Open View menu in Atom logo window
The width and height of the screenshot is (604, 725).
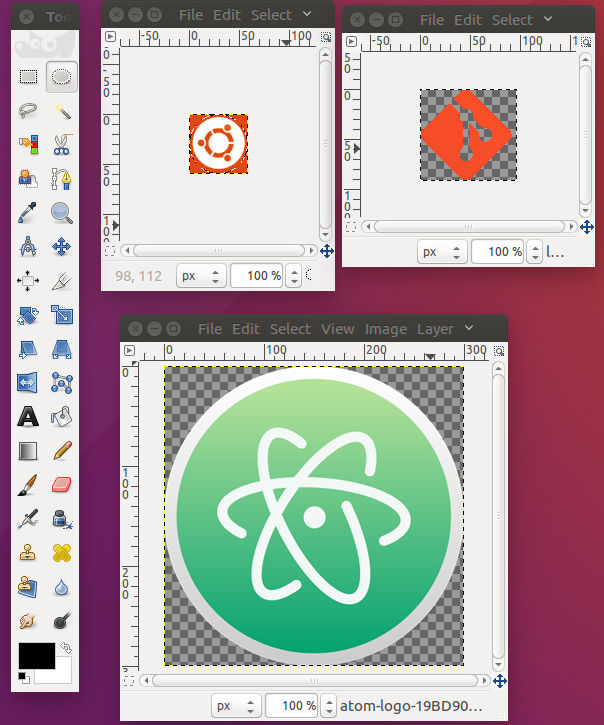(338, 329)
